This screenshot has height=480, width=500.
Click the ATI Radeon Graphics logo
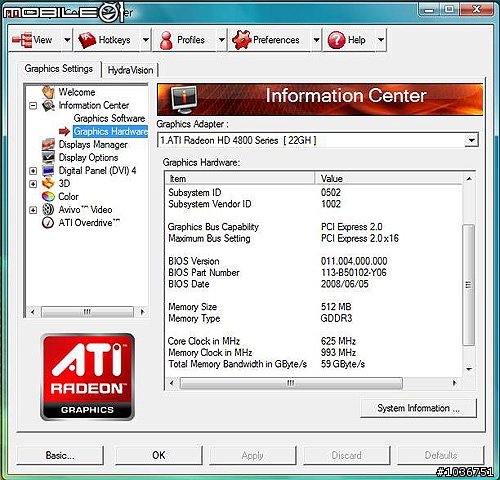point(88,377)
